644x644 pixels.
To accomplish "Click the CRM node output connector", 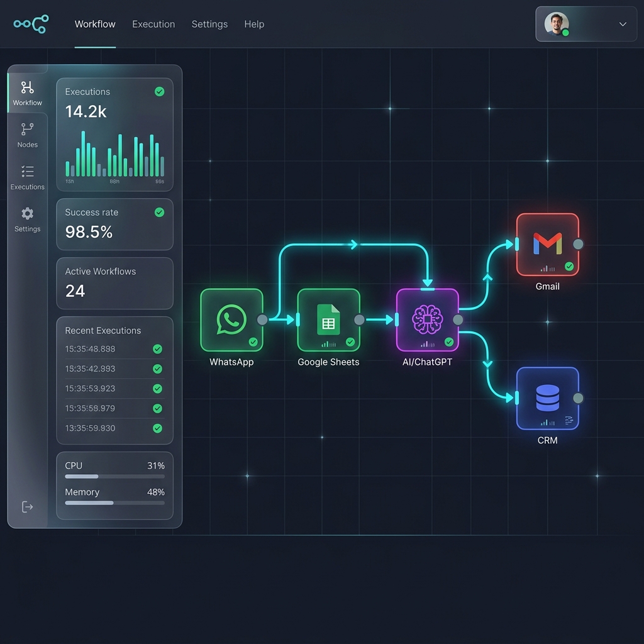I will (579, 398).
